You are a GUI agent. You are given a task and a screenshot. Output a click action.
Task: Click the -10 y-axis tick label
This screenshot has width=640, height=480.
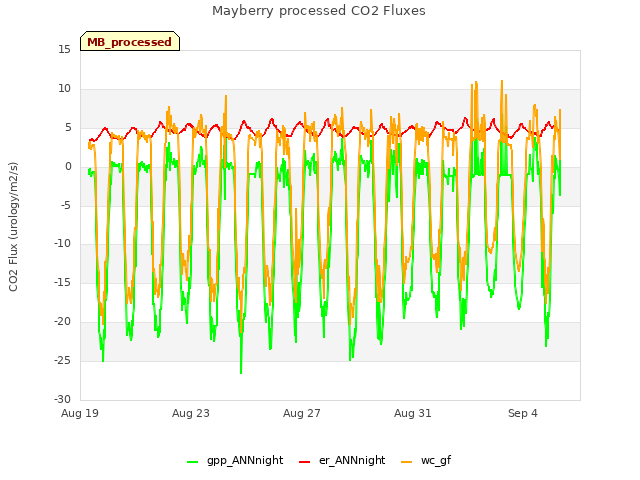63,244
